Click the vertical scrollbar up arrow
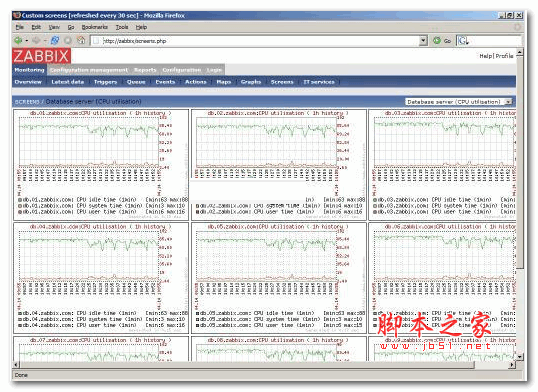 [520, 53]
